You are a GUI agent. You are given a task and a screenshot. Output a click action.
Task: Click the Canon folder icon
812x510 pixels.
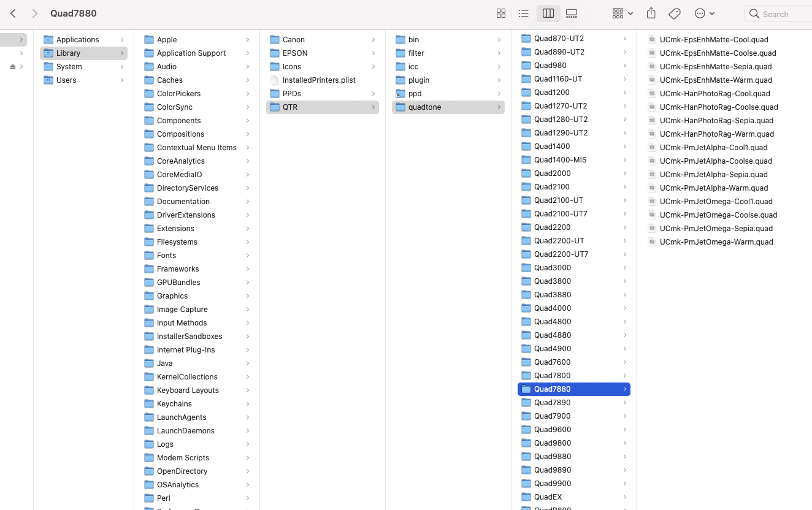tap(275, 40)
